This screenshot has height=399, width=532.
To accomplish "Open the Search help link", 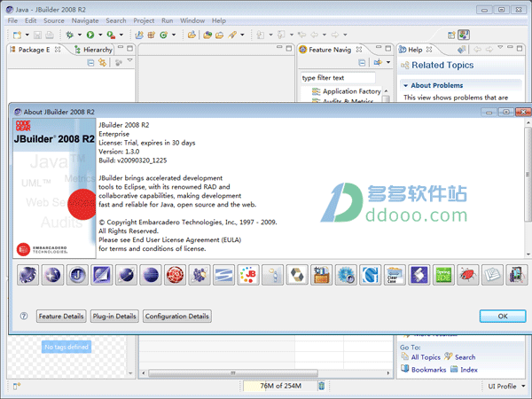I will pos(465,357).
